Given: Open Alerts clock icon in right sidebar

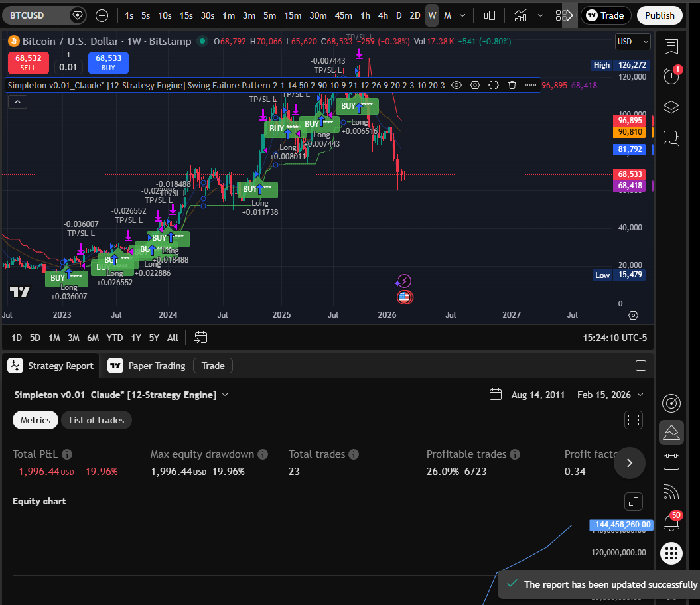Looking at the screenshot, I should click(671, 76).
